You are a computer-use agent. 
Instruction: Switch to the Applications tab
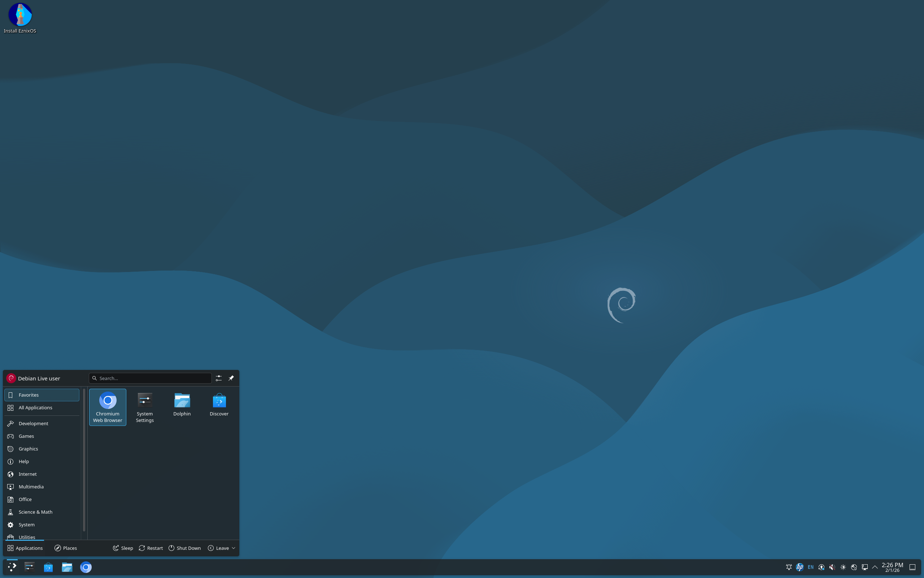(25, 548)
